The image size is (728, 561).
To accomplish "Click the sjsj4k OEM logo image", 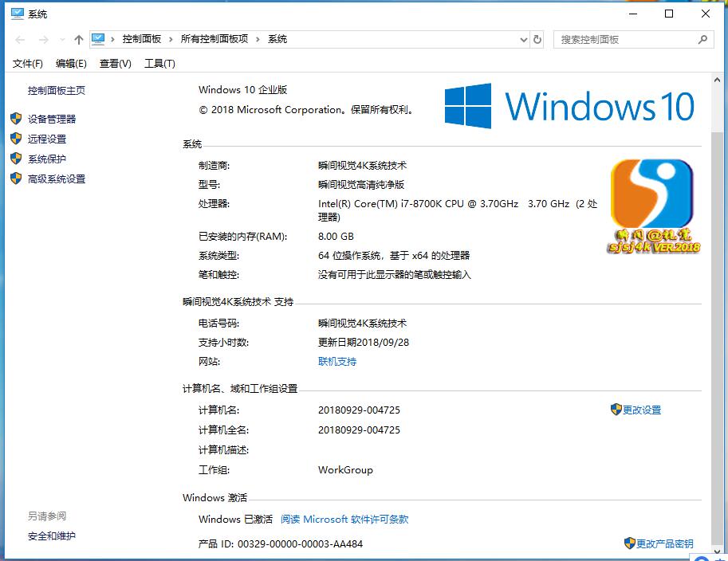I will point(654,206).
